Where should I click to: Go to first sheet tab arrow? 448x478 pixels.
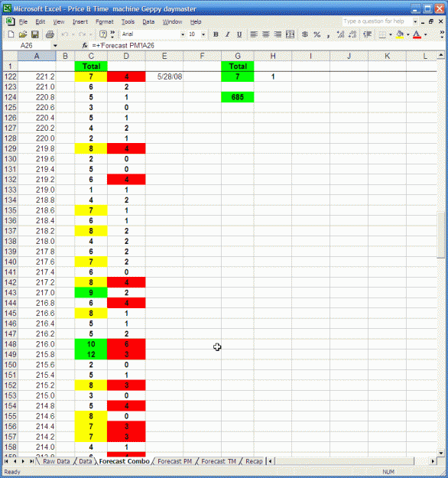pos(6,461)
